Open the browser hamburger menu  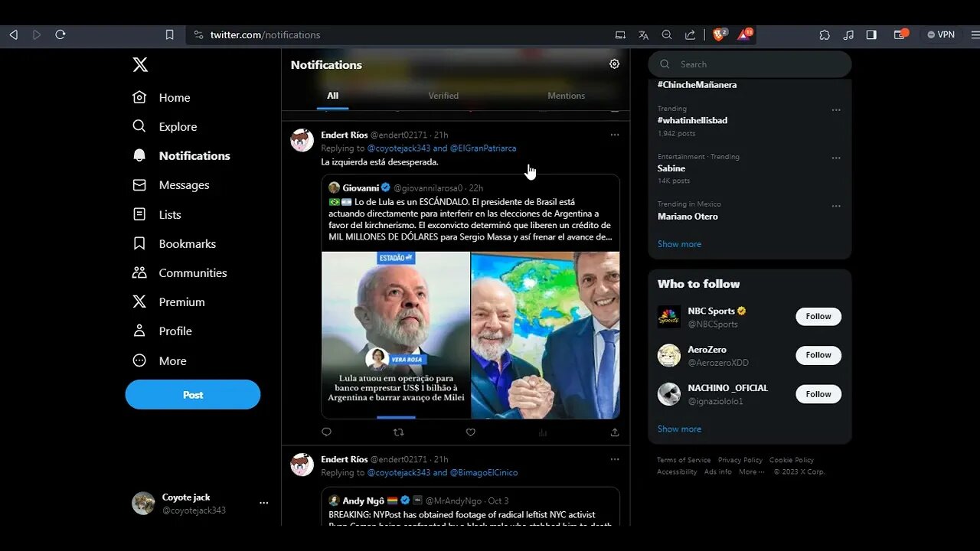(x=975, y=34)
